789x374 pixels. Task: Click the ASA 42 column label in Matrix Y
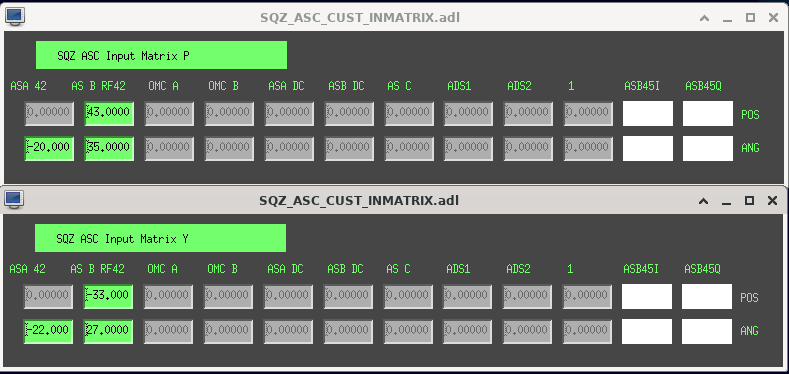coord(28,269)
